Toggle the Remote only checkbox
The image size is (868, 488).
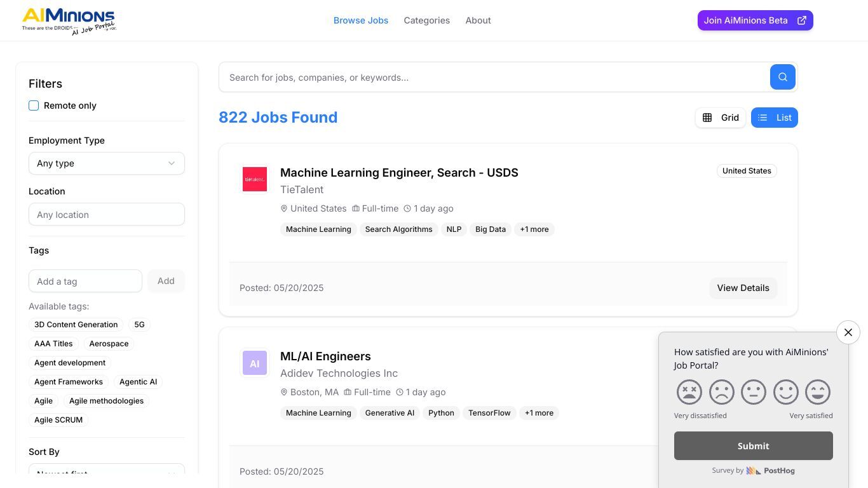point(34,105)
